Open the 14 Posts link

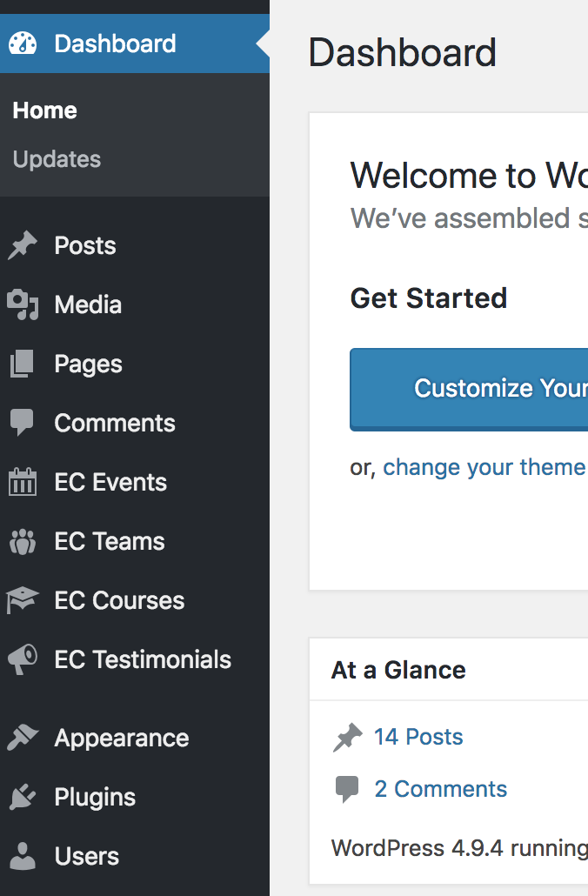(x=418, y=737)
